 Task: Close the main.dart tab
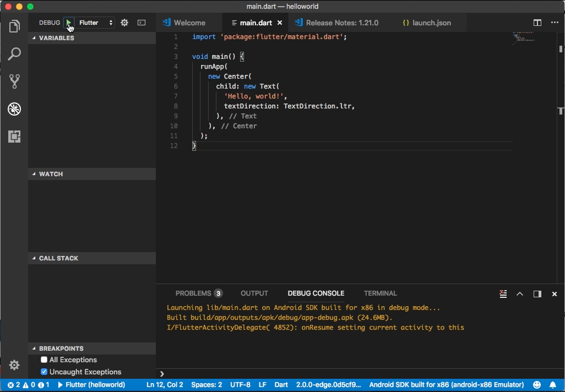point(280,23)
